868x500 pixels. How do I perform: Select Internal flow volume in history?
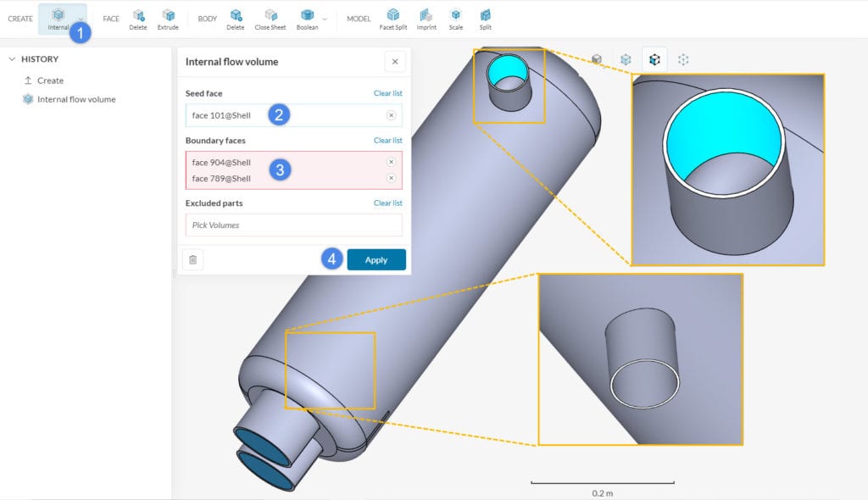(x=76, y=99)
